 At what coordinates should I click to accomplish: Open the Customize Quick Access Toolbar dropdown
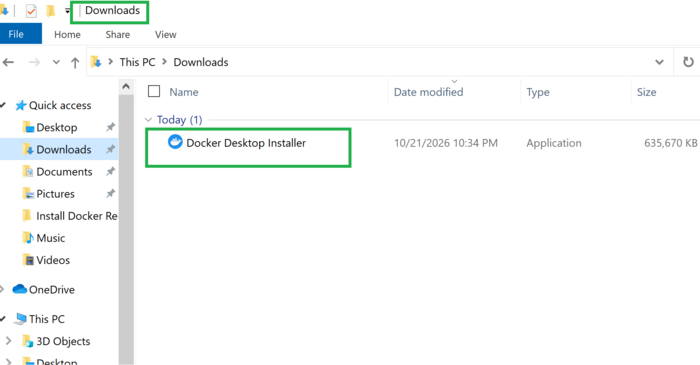click(x=67, y=11)
